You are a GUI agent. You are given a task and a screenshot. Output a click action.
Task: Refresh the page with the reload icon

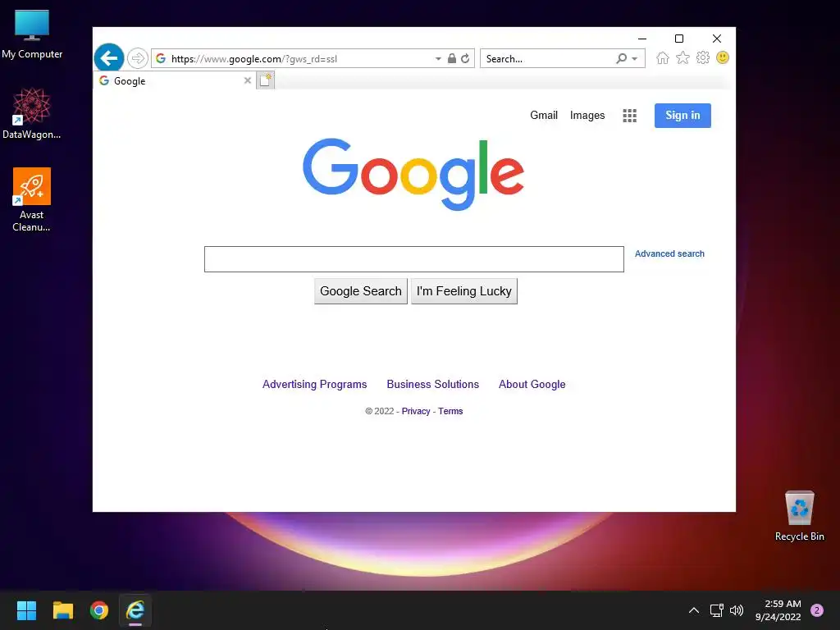pyautogui.click(x=466, y=58)
